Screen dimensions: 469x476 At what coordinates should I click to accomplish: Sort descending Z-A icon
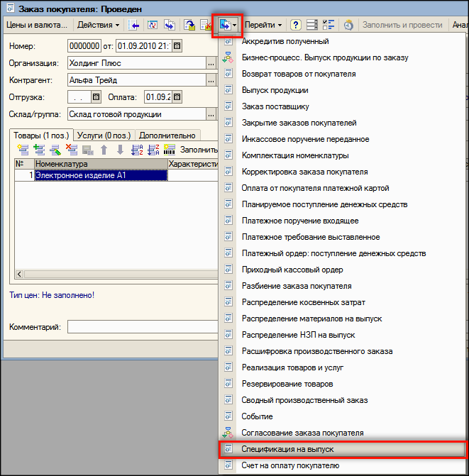153,150
